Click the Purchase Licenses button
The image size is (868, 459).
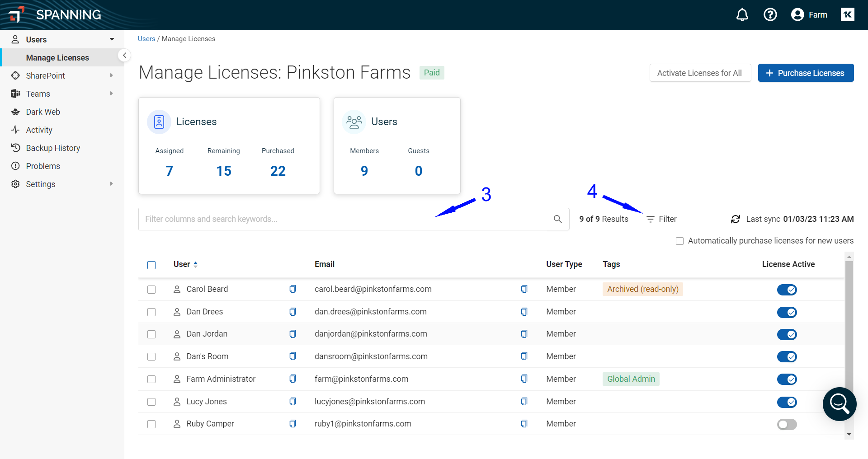click(806, 73)
